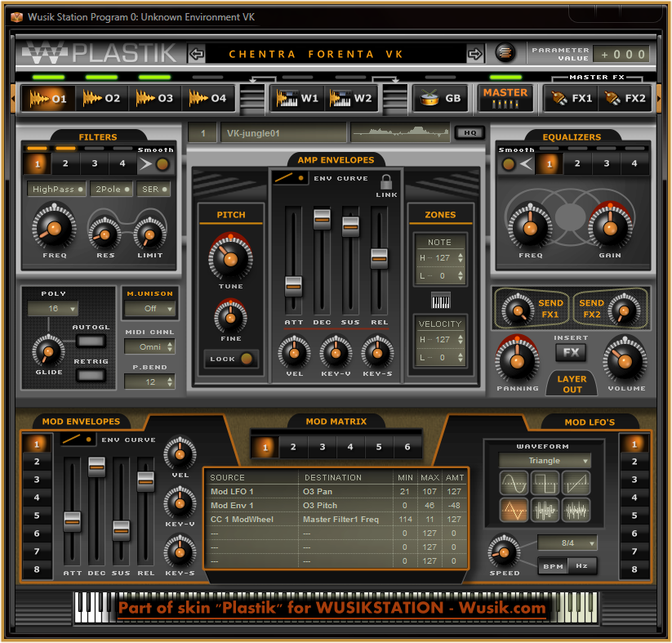The height and width of the screenshot is (643, 672).
Task: Click the previous preset arrow
Action: click(196, 54)
